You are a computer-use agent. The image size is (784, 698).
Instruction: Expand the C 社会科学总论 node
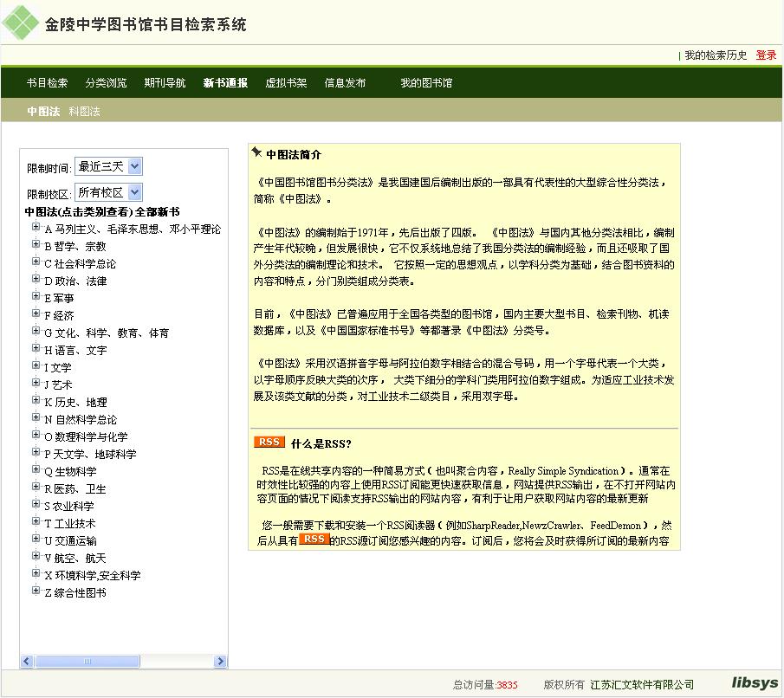(36, 261)
